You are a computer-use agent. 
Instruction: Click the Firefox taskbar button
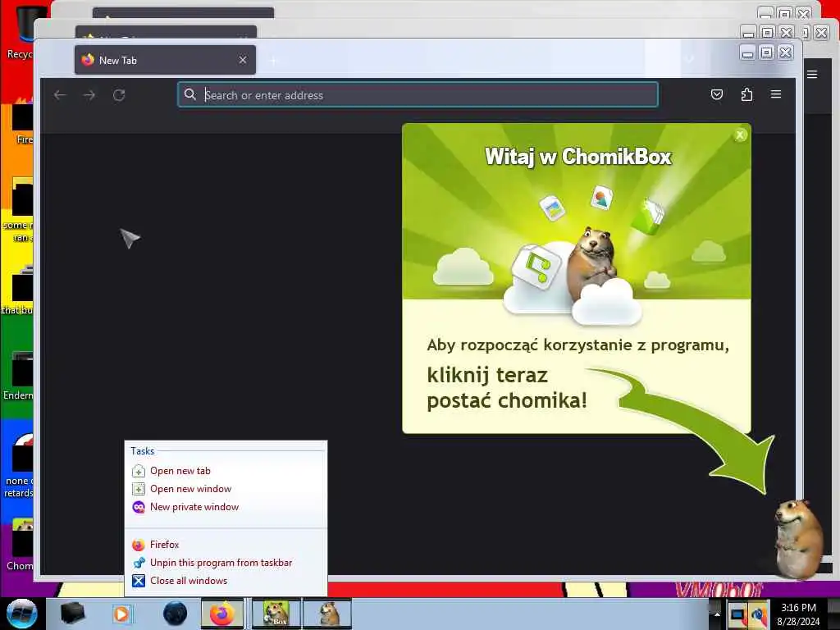(222, 614)
